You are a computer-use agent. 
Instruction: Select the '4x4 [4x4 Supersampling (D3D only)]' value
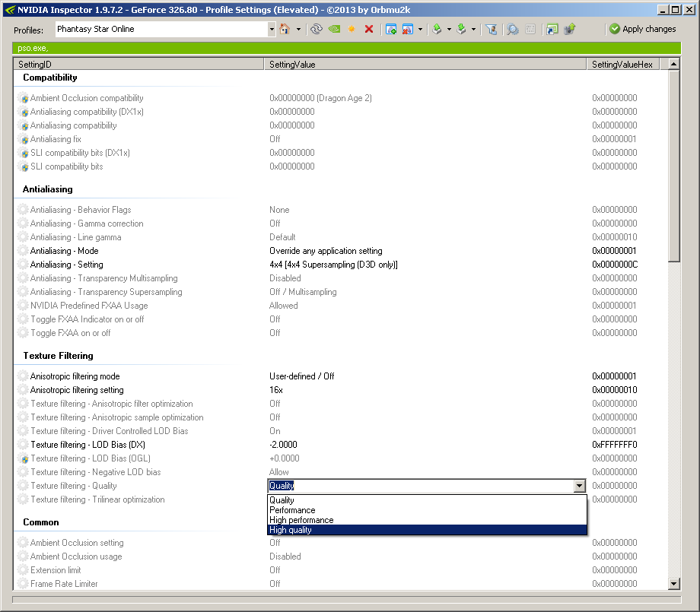[x=333, y=265]
